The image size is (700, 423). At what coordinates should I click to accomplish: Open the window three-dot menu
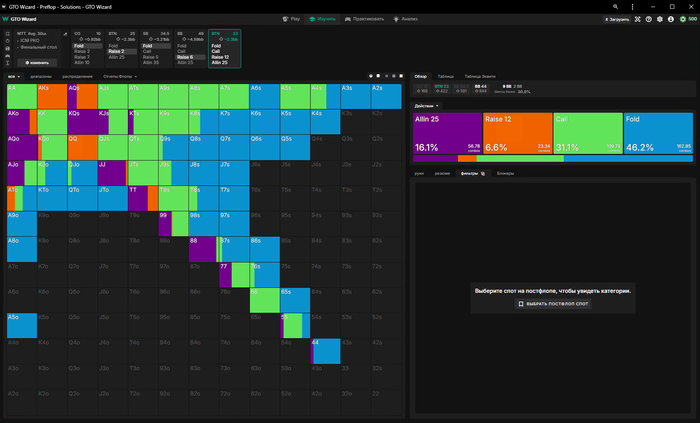pos(632,7)
